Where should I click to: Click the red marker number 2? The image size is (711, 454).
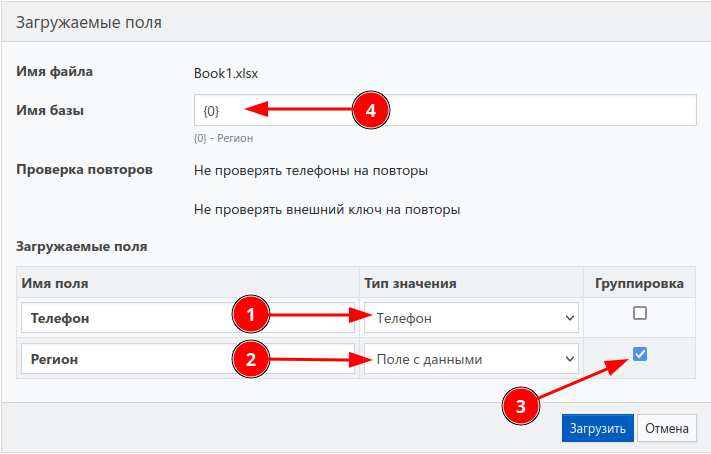[251, 358]
